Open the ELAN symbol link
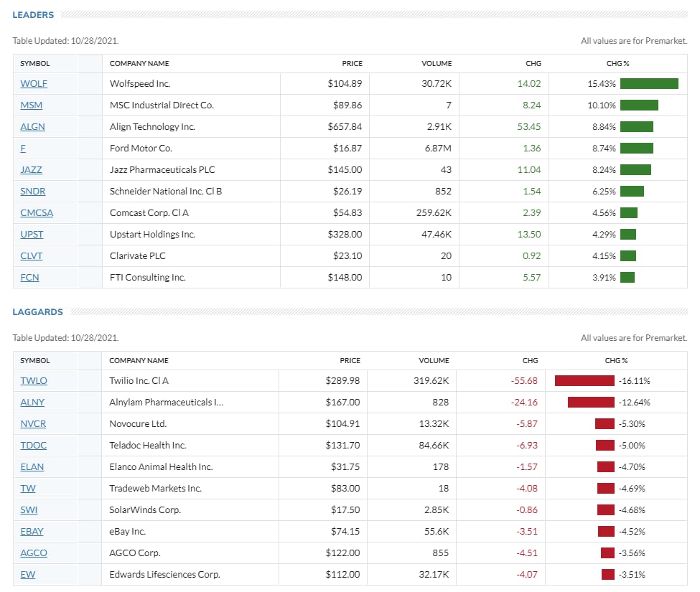 click(32, 467)
